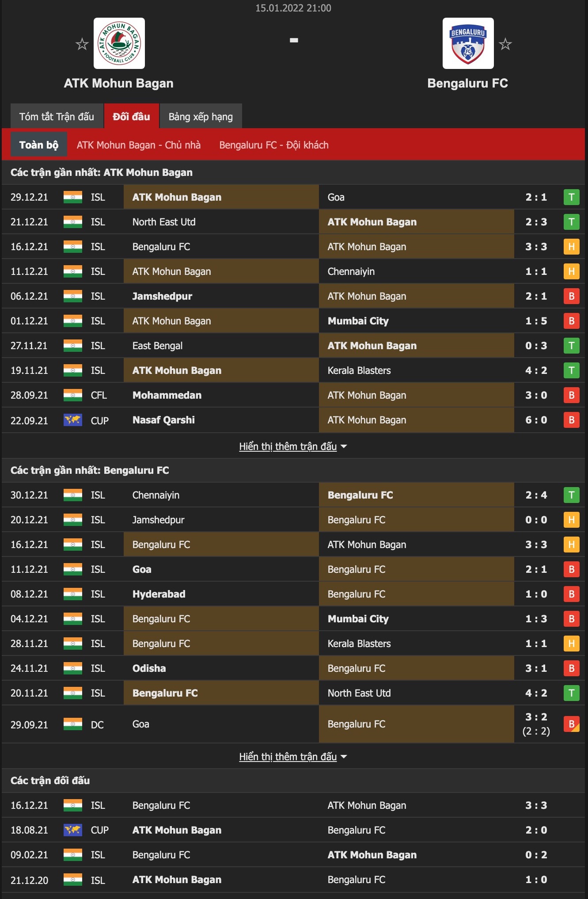Open Jamshedpur in 06.12.21 row
This screenshot has width=588, height=899.
tap(162, 296)
